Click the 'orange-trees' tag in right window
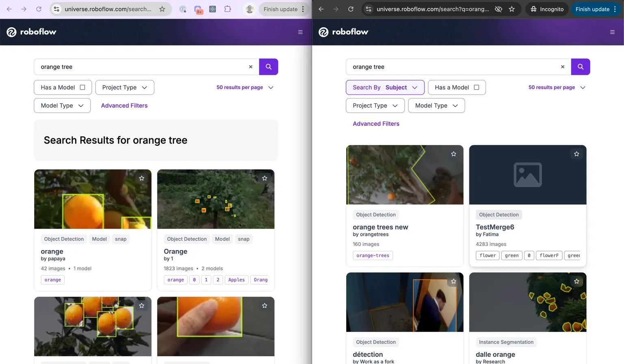Viewport: 624px width, 364px height. tap(373, 256)
